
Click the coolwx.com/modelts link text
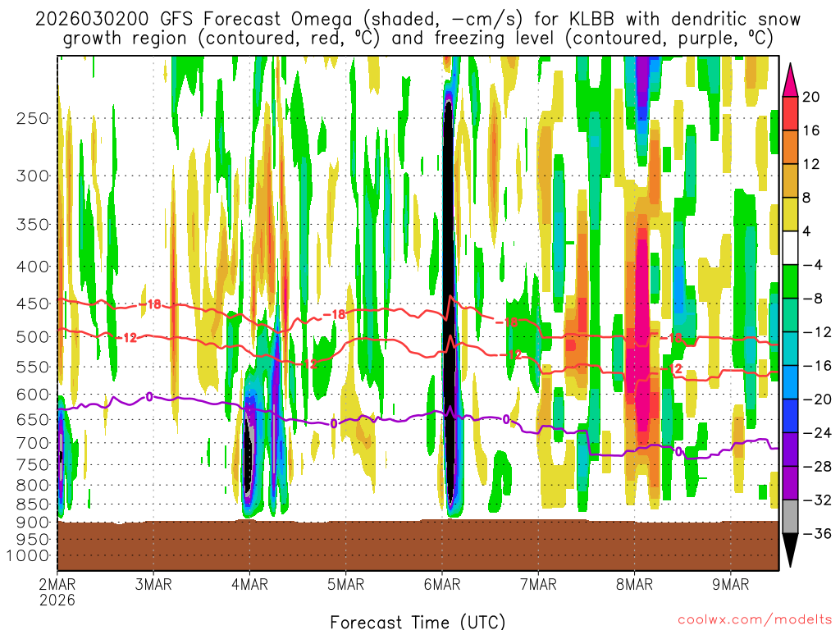755,620
